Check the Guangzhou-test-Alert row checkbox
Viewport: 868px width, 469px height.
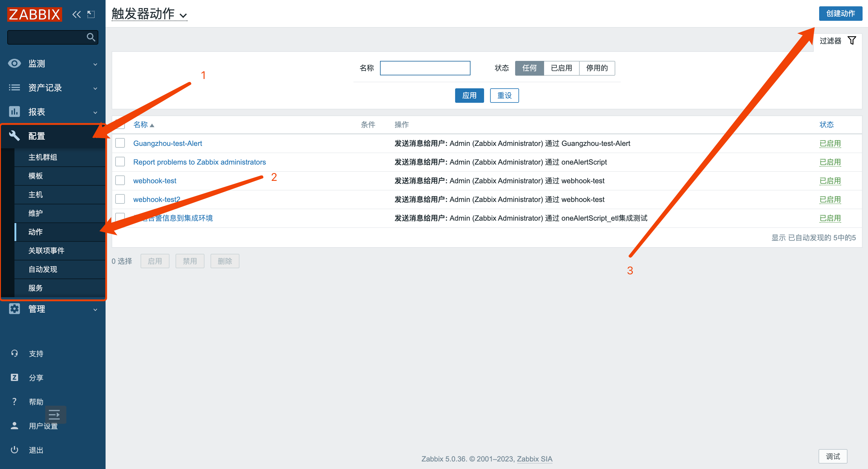(x=120, y=143)
